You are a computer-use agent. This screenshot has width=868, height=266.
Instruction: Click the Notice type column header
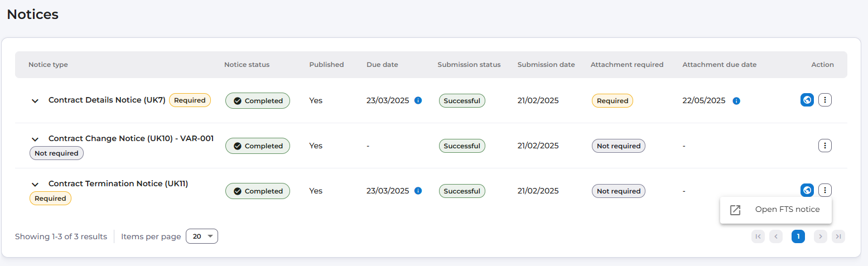pyautogui.click(x=48, y=65)
